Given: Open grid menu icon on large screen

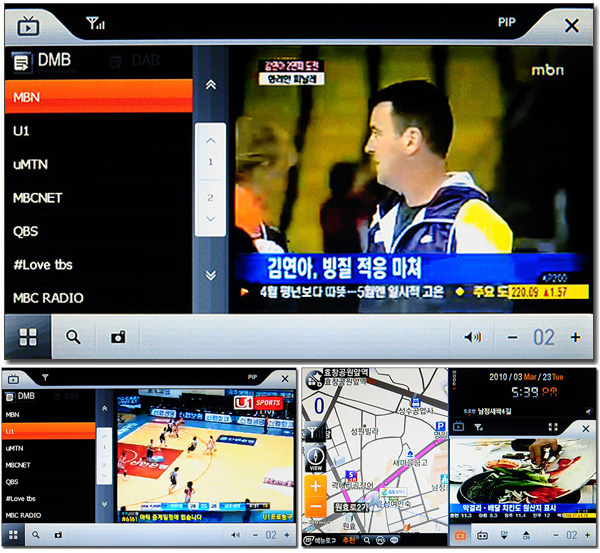Looking at the screenshot, I should 28,337.
